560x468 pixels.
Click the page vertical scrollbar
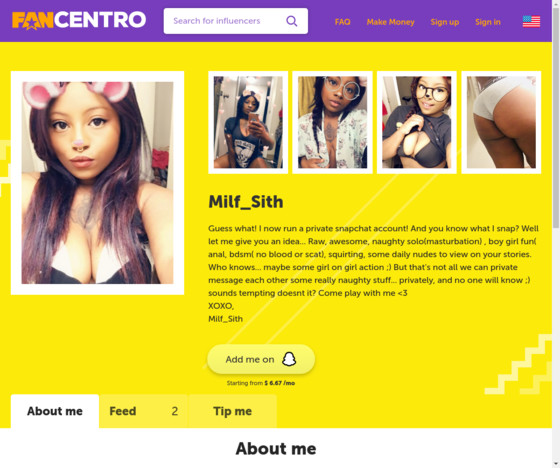click(x=556, y=118)
